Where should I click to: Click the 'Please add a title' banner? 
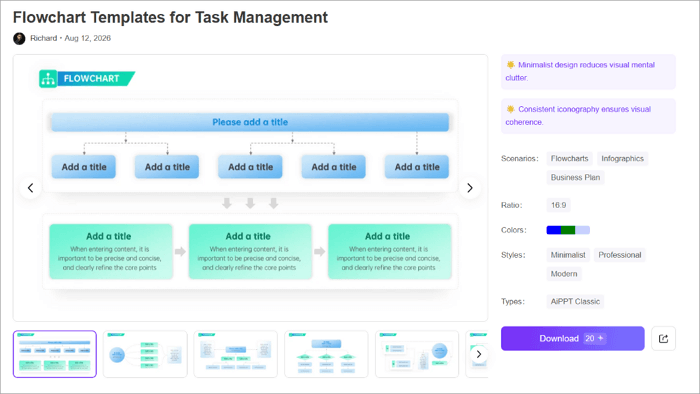point(250,122)
